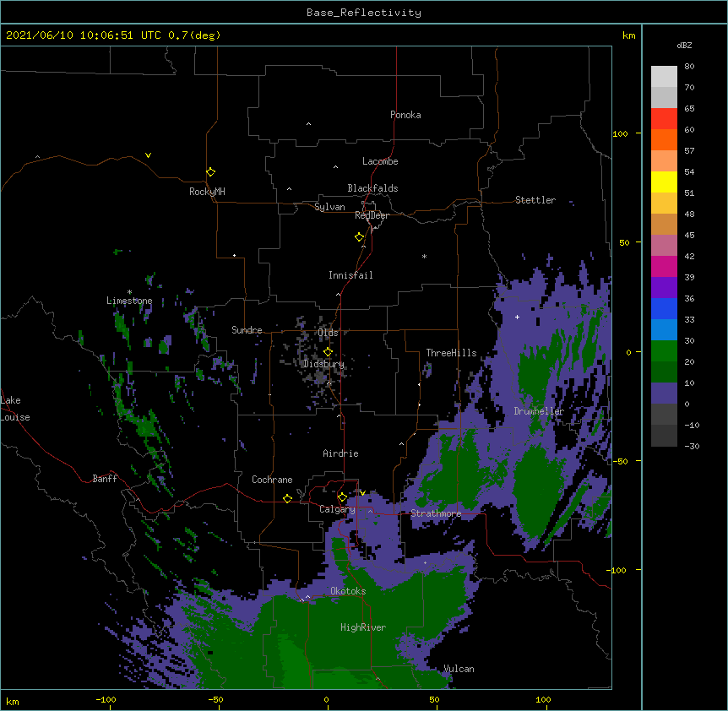
Task: Click the Banff town label
Action: click(x=105, y=479)
